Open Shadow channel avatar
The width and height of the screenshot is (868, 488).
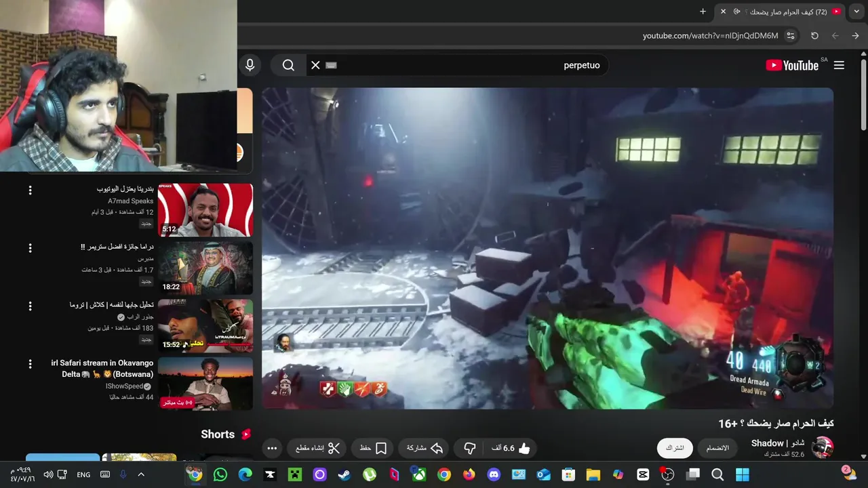pos(823,448)
